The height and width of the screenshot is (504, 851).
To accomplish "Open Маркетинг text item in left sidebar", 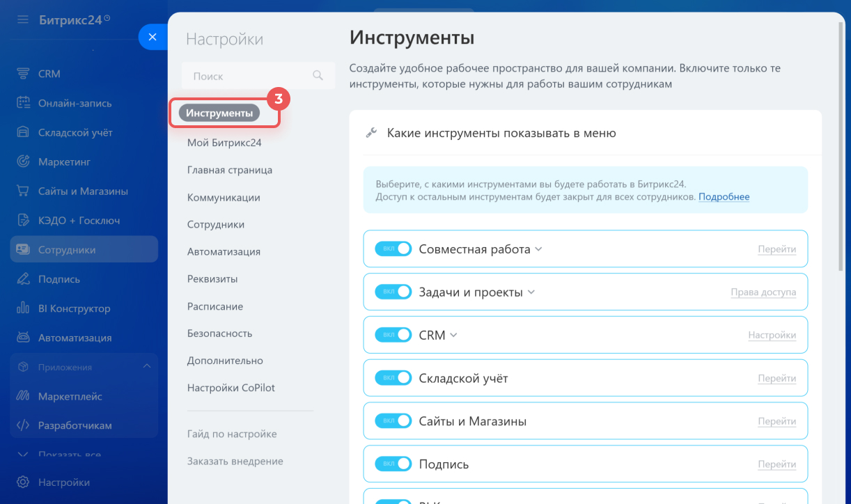I will [x=64, y=162].
